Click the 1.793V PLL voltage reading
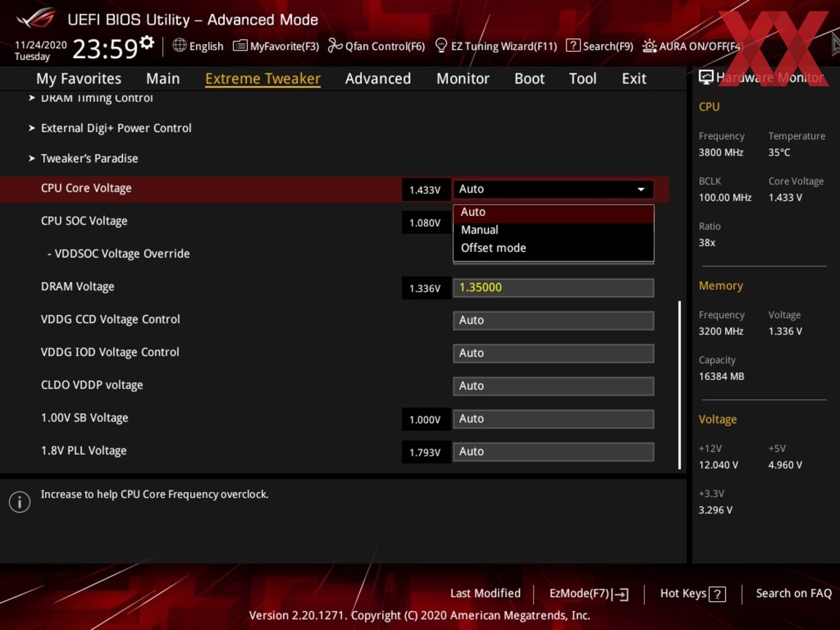 (426, 452)
